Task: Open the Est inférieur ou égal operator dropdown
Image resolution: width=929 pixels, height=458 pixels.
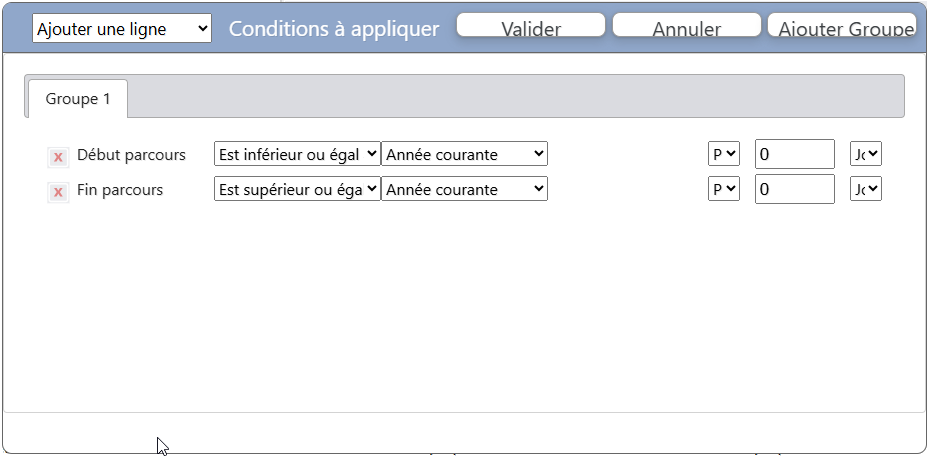Action: click(x=297, y=154)
